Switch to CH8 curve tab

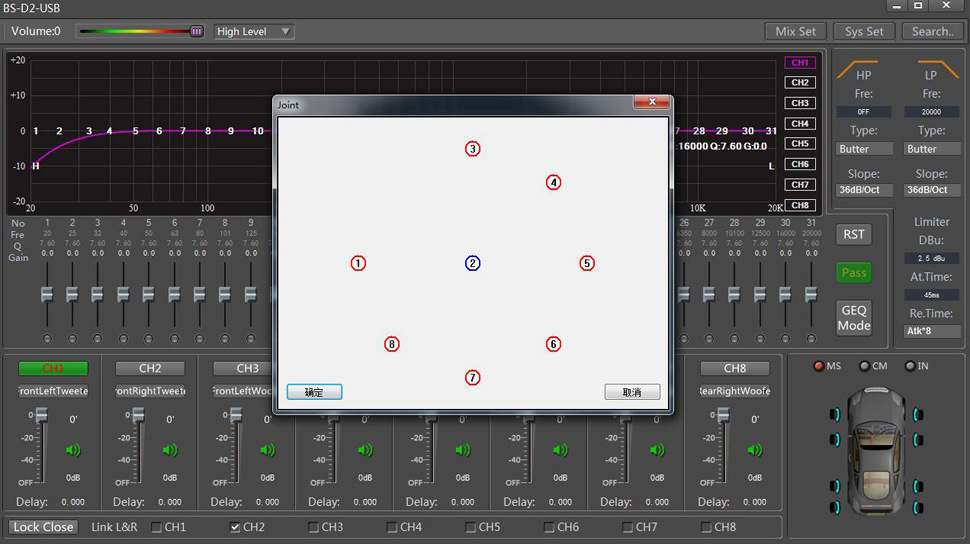(x=800, y=205)
